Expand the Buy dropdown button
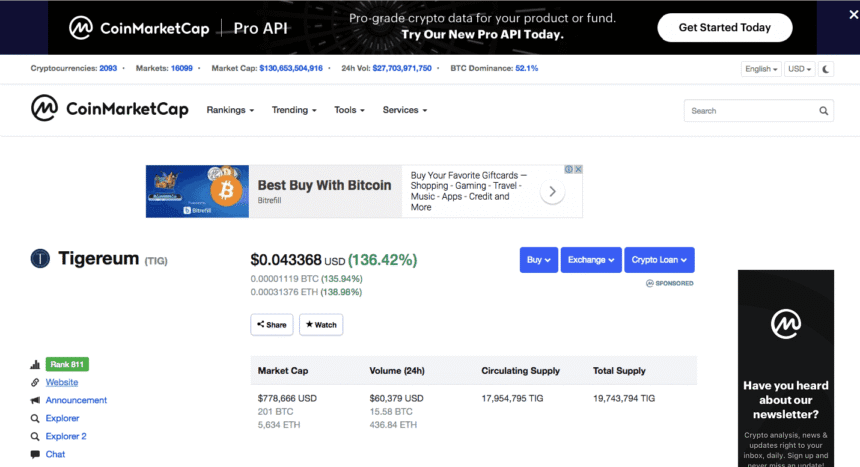 539,260
